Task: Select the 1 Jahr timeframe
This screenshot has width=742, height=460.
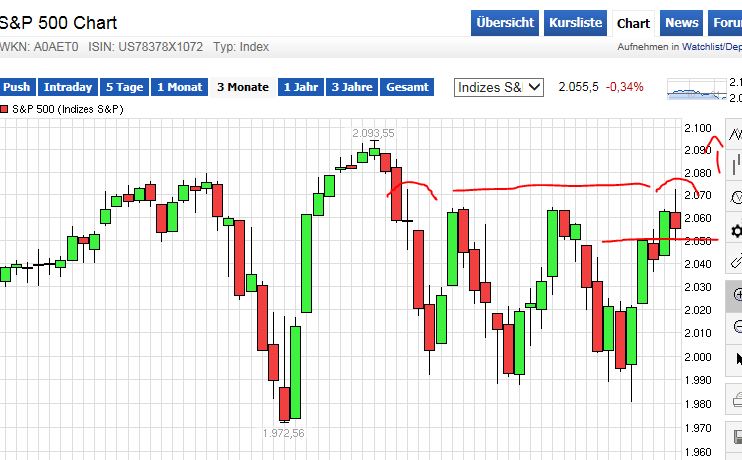Action: (301, 87)
